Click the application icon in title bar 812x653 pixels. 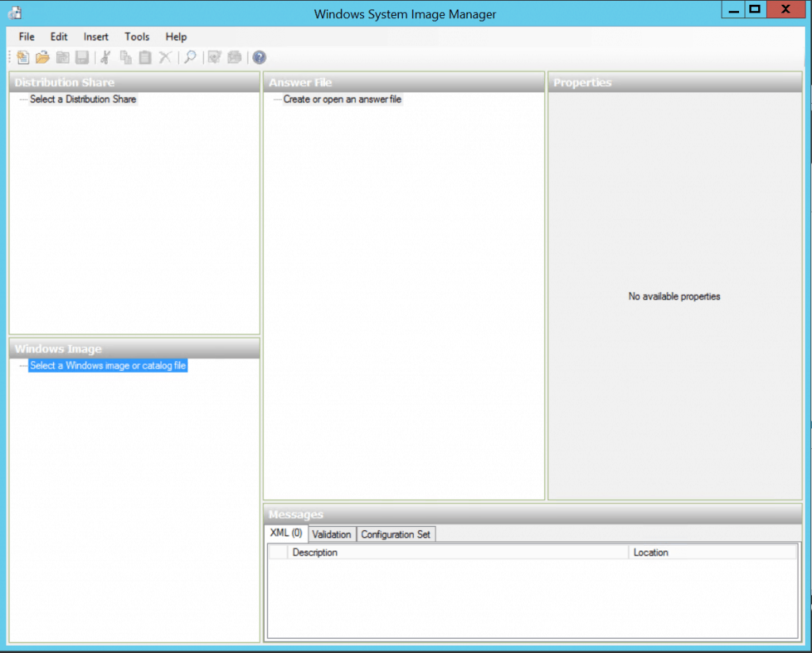pos(15,13)
